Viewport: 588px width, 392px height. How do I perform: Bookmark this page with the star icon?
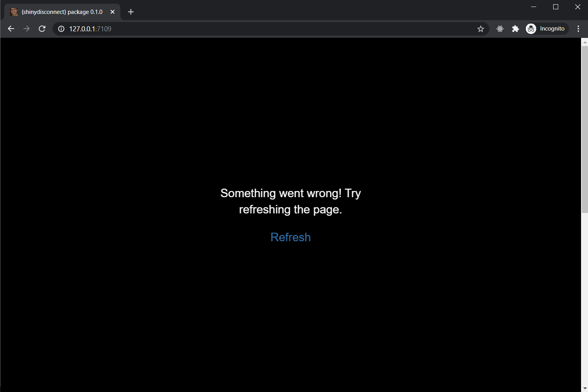tap(481, 29)
